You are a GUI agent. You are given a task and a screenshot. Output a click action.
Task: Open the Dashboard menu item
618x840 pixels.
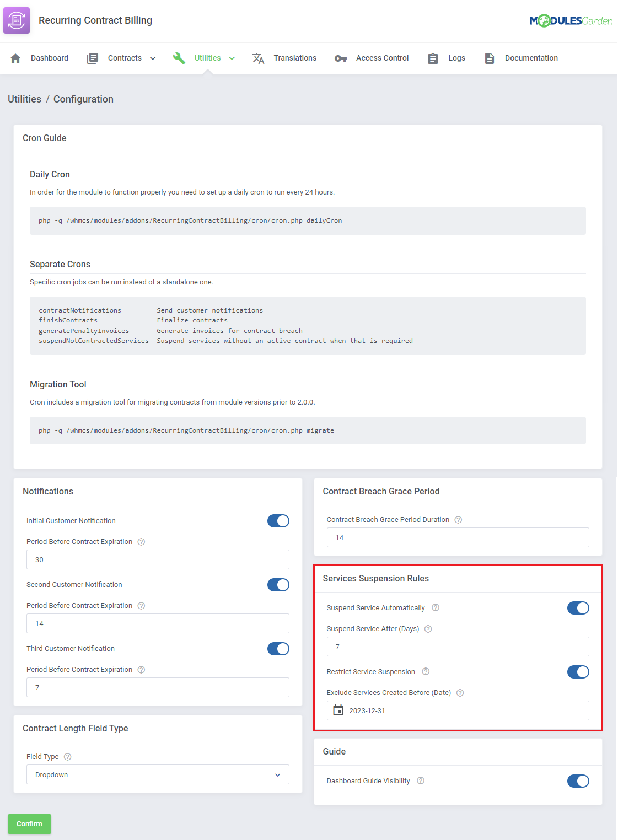coord(50,58)
